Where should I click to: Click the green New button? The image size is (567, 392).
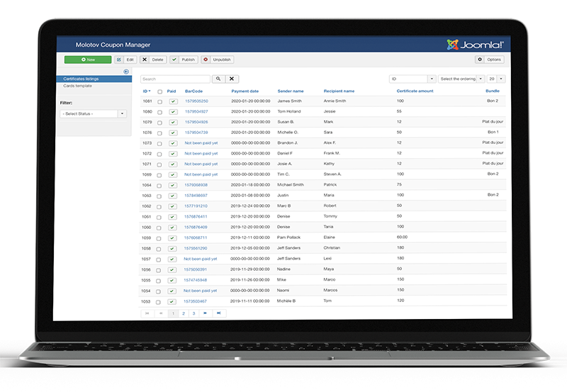pyautogui.click(x=88, y=60)
